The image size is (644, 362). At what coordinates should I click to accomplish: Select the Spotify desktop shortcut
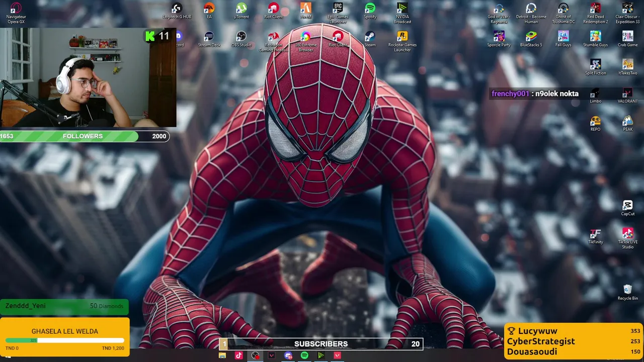[x=370, y=11]
